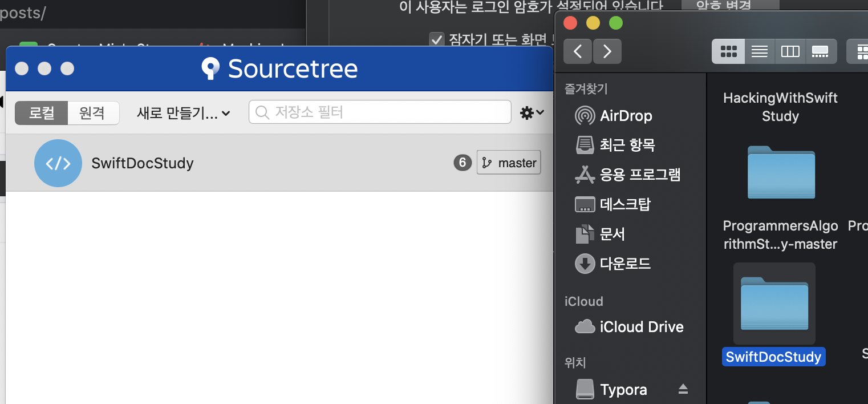Image resolution: width=868 pixels, height=404 pixels.
Task: Click the SwiftDocStudy repository code icon
Action: click(x=58, y=163)
